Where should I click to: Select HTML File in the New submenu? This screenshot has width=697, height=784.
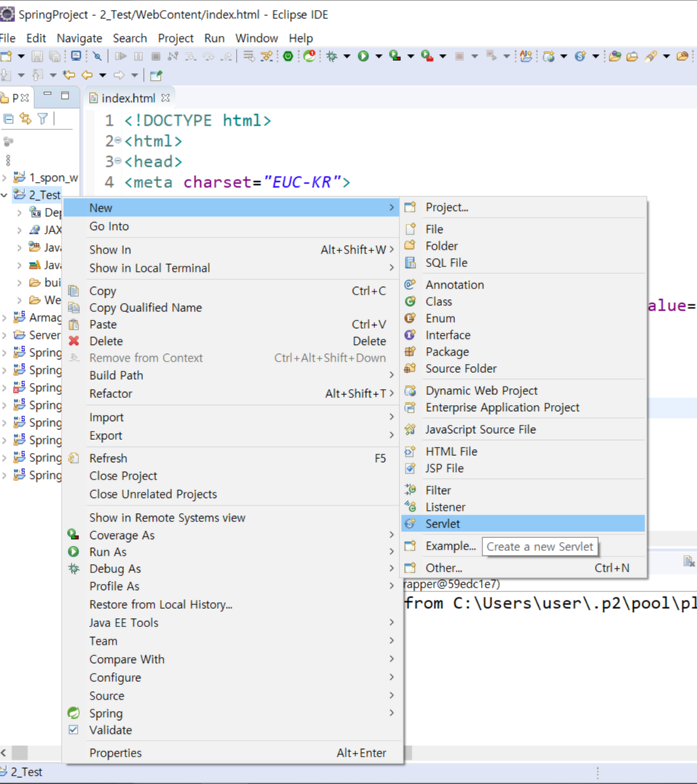point(523,451)
